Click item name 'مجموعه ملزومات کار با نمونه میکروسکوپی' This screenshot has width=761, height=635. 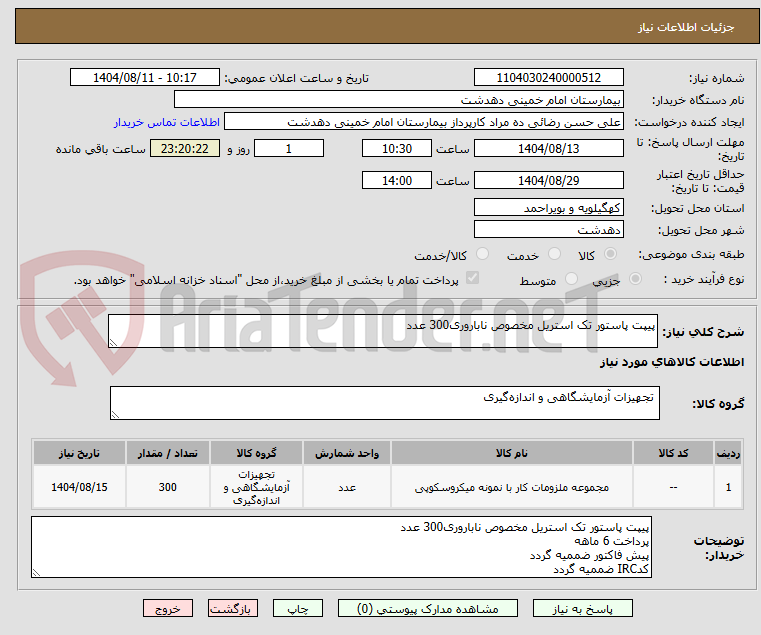(512, 487)
